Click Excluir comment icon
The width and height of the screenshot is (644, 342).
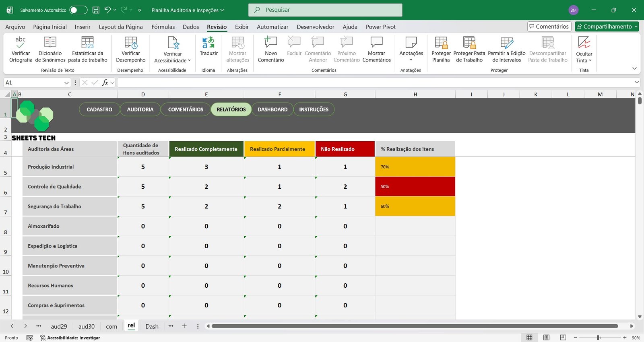[294, 42]
